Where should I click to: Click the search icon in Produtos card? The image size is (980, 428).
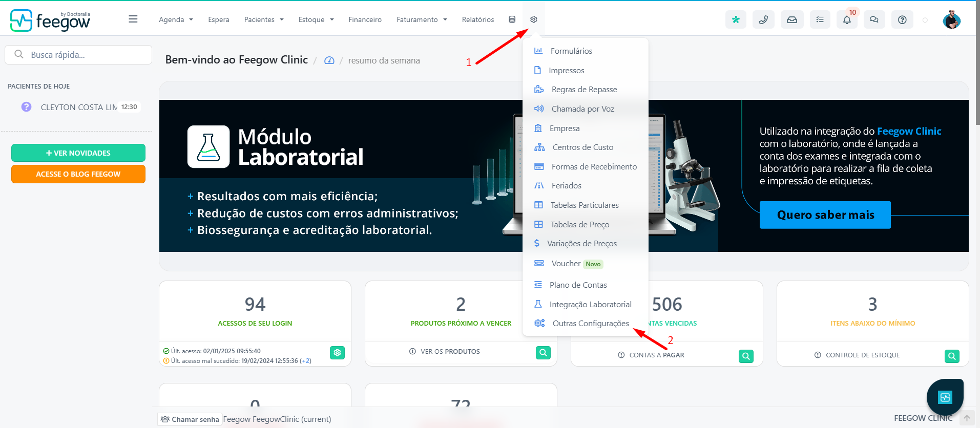543,352
